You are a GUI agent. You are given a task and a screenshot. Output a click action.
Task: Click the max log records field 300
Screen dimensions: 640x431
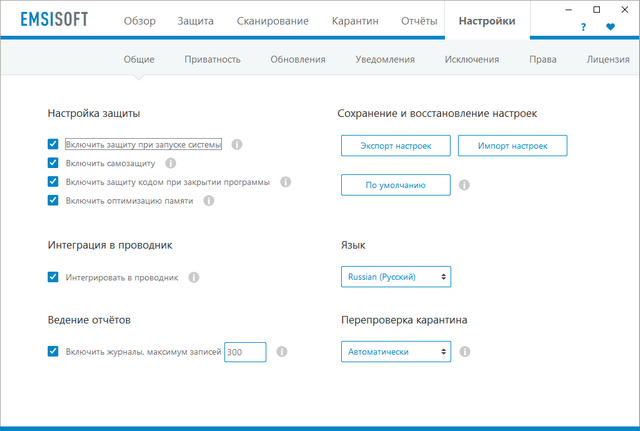245,352
